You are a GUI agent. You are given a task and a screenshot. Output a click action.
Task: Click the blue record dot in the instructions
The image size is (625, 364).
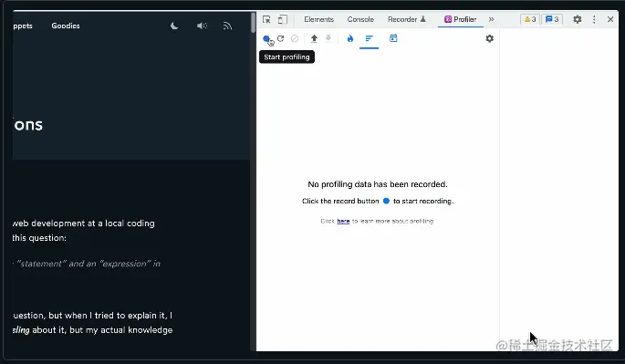pos(386,201)
